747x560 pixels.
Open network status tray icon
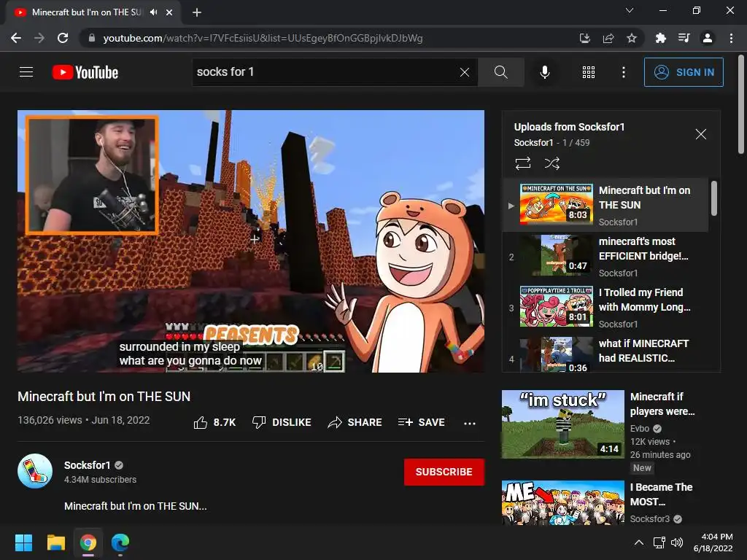tap(659, 542)
